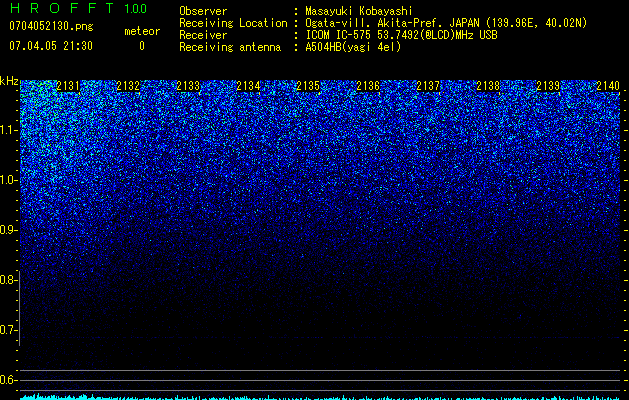Click the antenna A504HB(yagi 4el) text
The image size is (629, 400).
pos(353,47)
